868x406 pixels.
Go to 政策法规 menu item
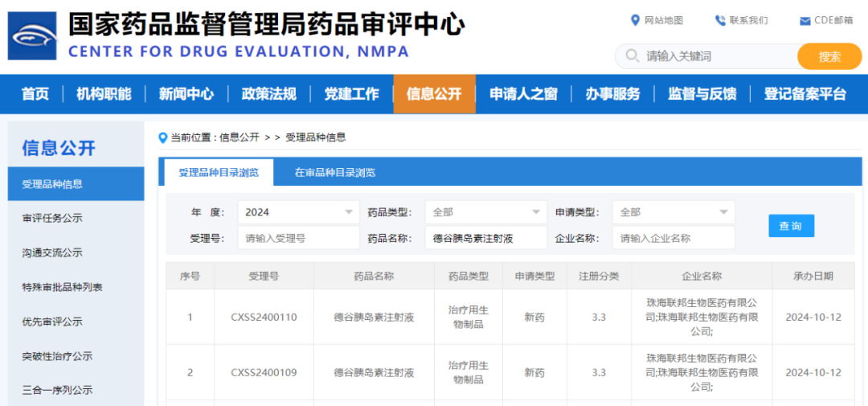tap(269, 94)
